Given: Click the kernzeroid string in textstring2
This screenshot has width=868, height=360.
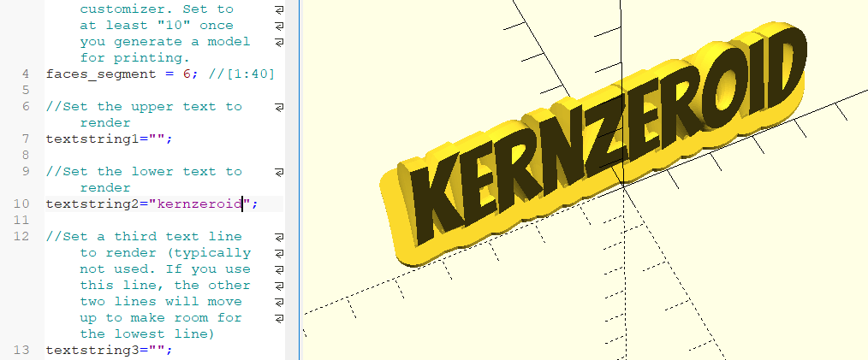Looking at the screenshot, I should pyautogui.click(x=199, y=204).
